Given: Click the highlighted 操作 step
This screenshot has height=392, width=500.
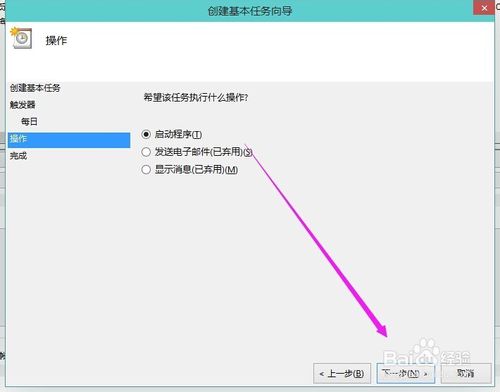Looking at the screenshot, I should point(69,140).
